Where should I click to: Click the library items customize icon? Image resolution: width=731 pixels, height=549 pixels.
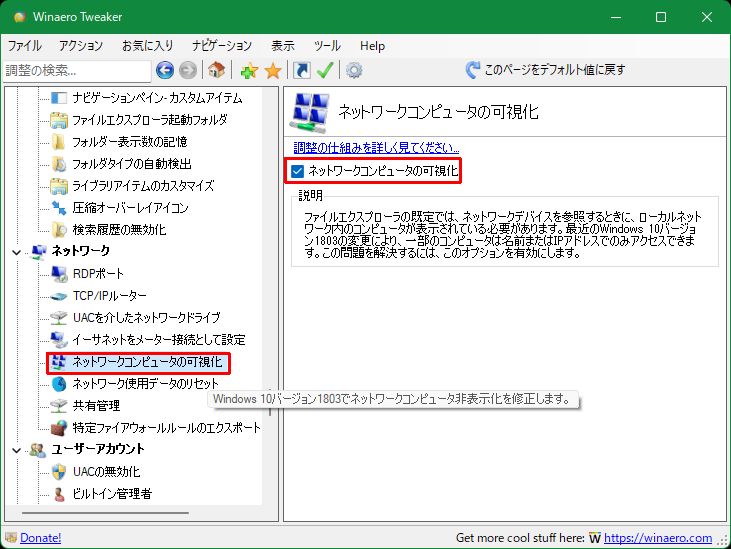coord(59,186)
